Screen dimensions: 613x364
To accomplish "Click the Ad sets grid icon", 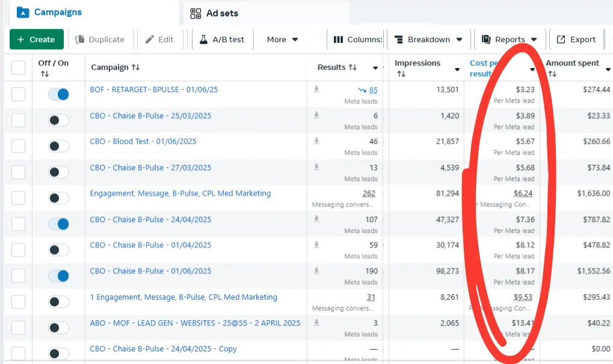I will (196, 13).
